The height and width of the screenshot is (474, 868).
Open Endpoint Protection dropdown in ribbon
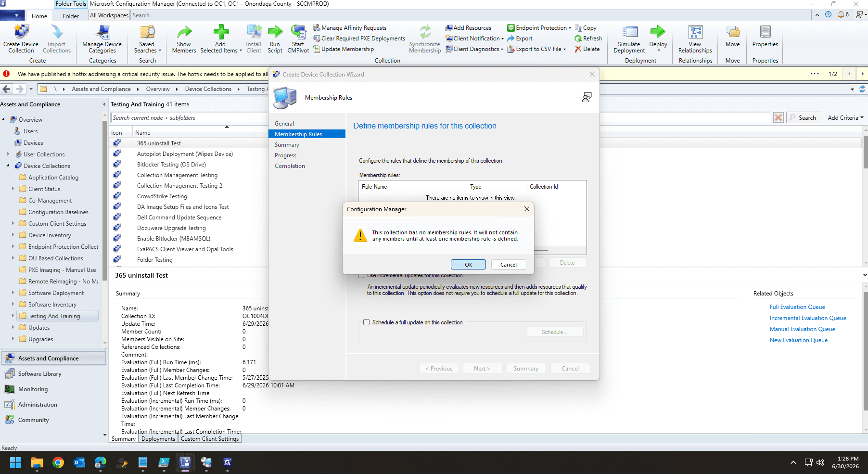pos(539,28)
